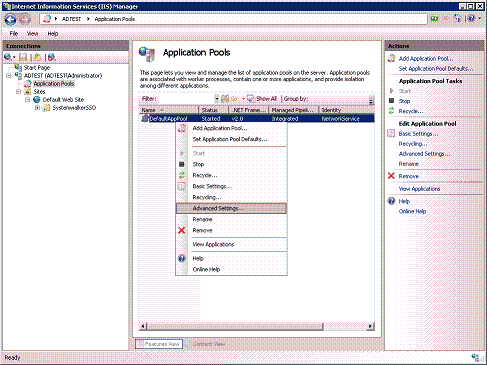Collapse the ADTEST server node
This screenshot has width=487, height=365.
tap(9, 76)
